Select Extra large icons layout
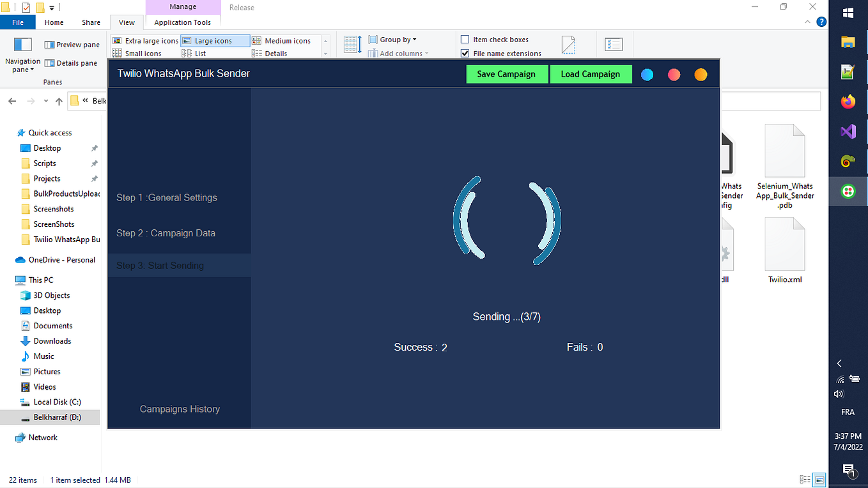 pos(145,41)
